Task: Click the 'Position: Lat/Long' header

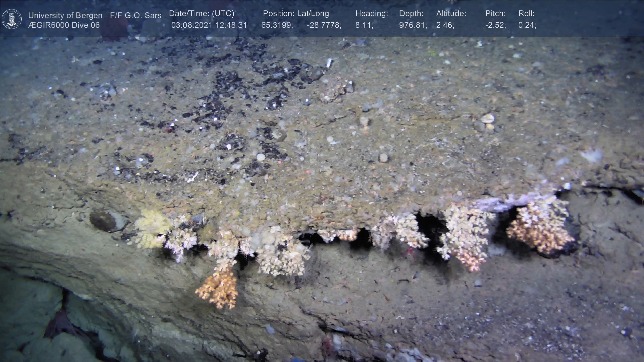Action: pos(296,14)
